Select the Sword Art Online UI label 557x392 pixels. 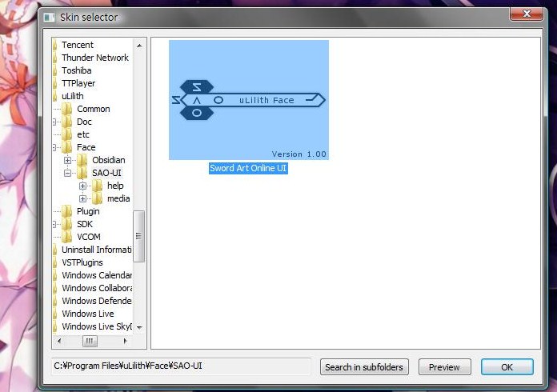[248, 168]
